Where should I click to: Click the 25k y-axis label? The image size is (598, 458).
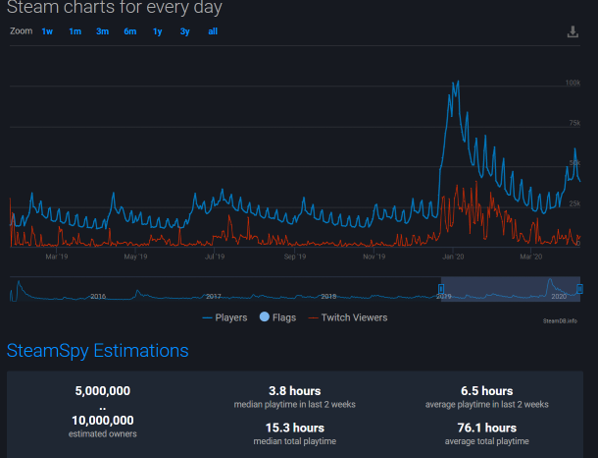point(574,203)
